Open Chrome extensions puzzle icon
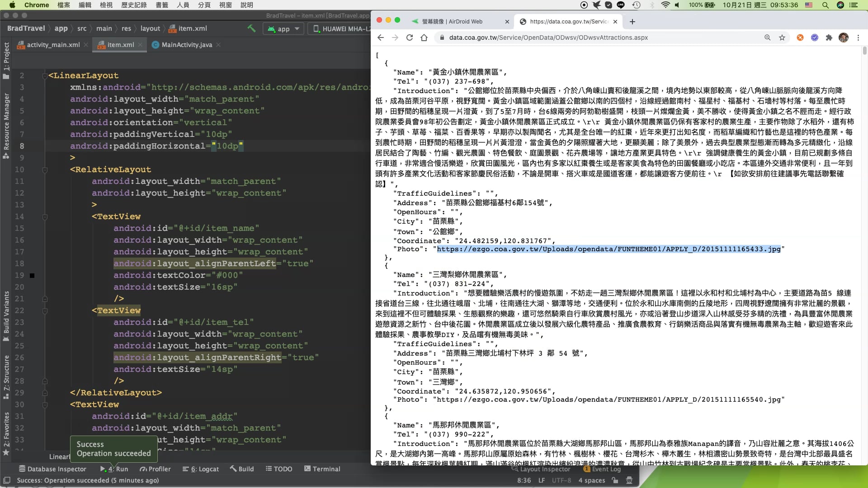 [829, 38]
